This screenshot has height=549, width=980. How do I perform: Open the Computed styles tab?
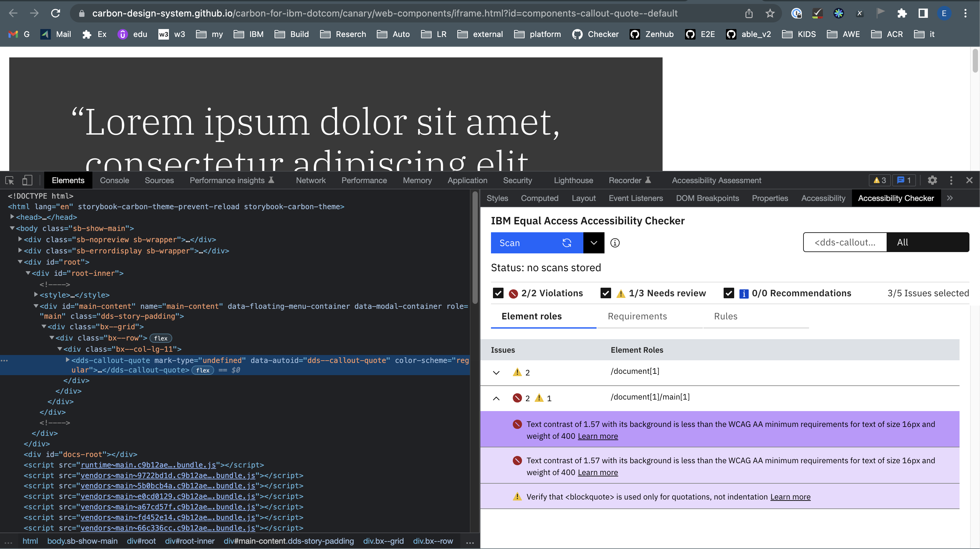point(540,198)
